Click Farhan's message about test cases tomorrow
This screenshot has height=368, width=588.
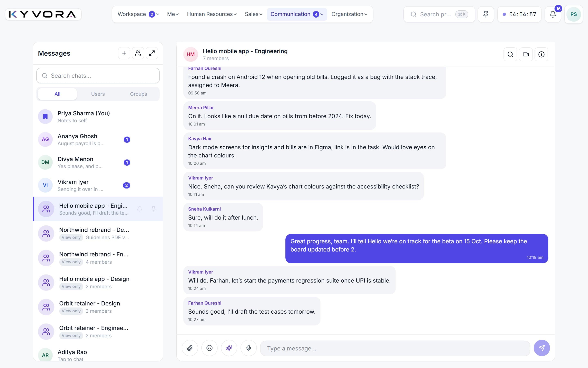252,311
